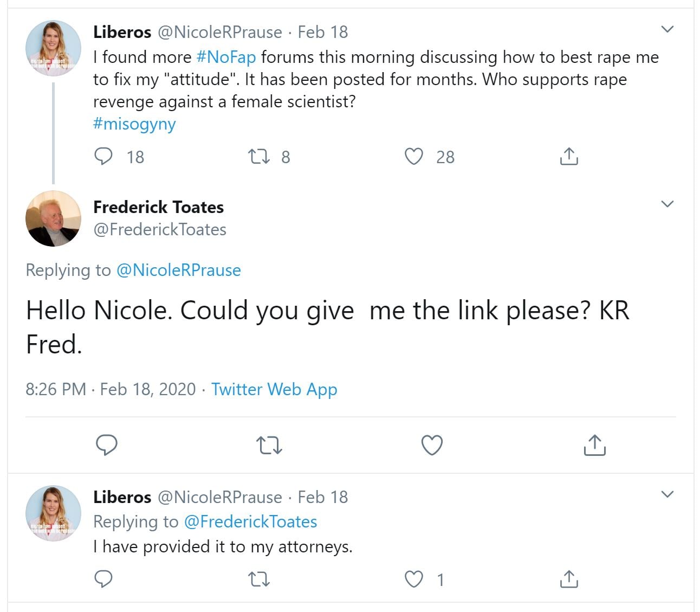Like the 'provided it to my attorneys' tweet
The height and width of the screenshot is (612, 700).
coord(414,579)
